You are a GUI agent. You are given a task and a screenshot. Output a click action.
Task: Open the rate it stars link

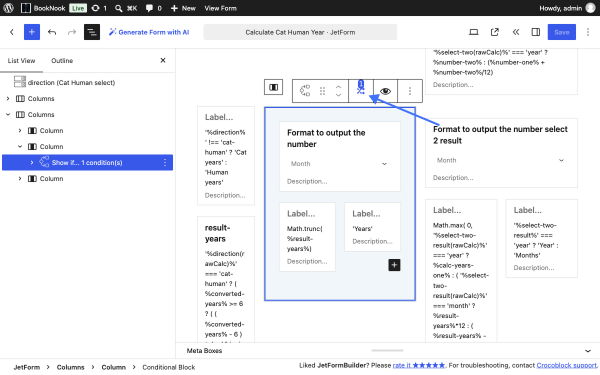point(419,365)
